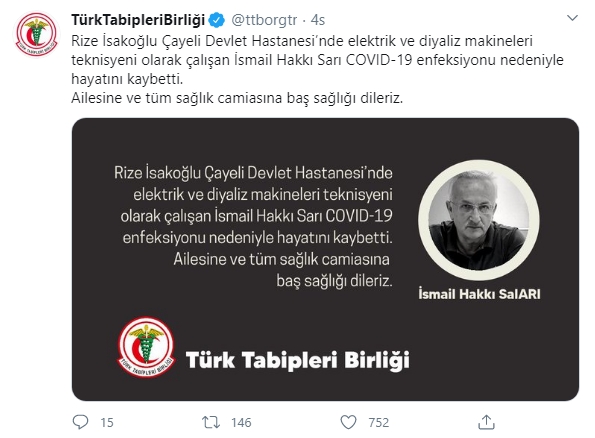Click the İsmail Hakkı SalARI caption
Viewport: 595px width, 438px height.
click(x=479, y=294)
